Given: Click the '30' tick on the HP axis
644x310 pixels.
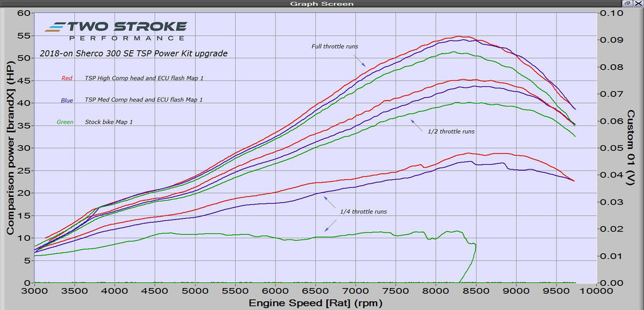Looking at the screenshot, I should point(25,148).
